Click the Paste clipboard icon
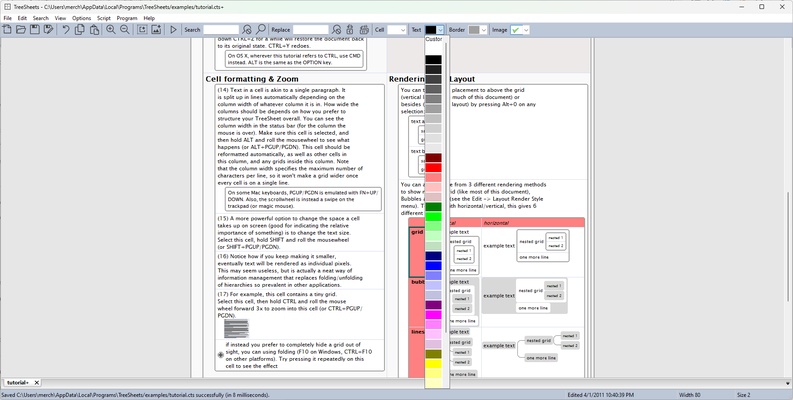793x400 pixels. [94, 30]
